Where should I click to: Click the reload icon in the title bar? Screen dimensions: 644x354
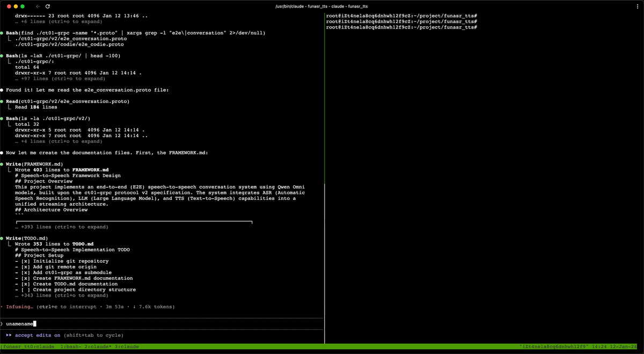point(48,6)
